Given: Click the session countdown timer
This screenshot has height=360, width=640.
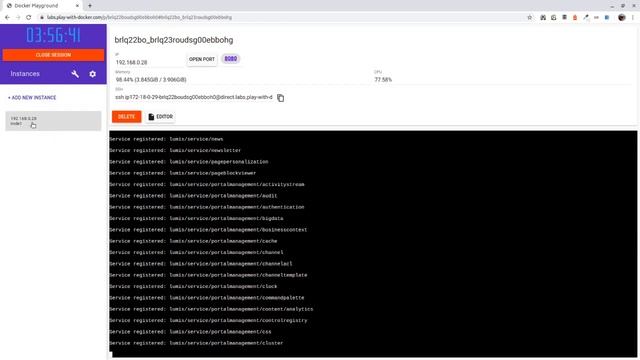Looking at the screenshot, I should coord(53,36).
